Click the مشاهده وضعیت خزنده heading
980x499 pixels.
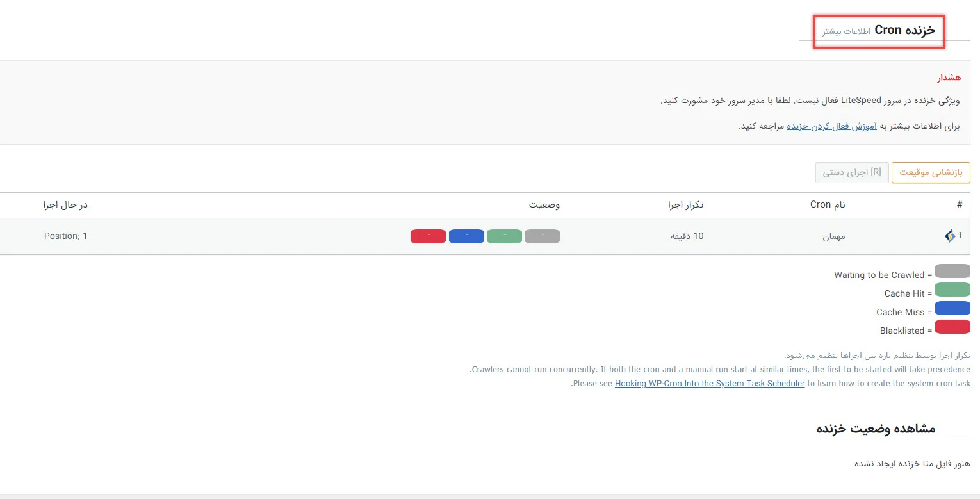pos(876,429)
